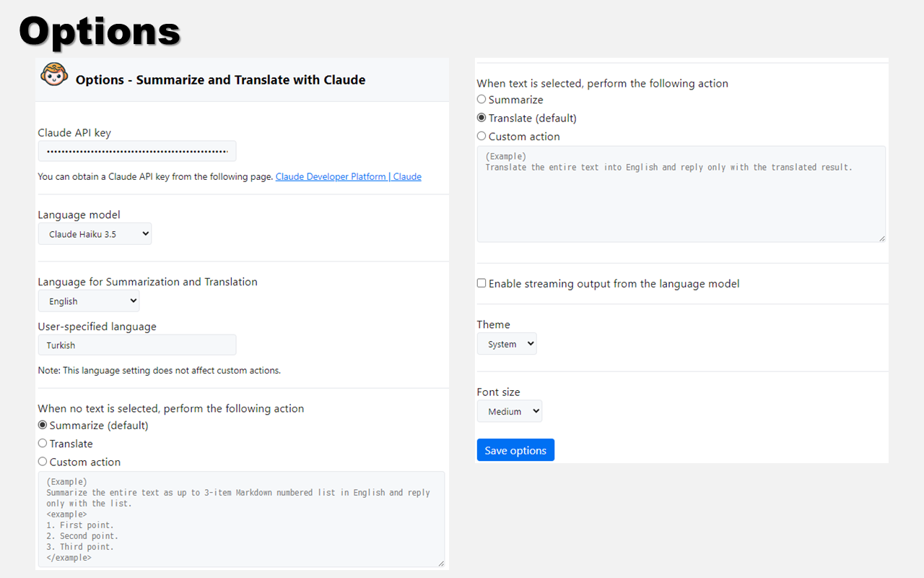This screenshot has width=924, height=578.
Task: Open the Language model dropdown
Action: click(95, 234)
